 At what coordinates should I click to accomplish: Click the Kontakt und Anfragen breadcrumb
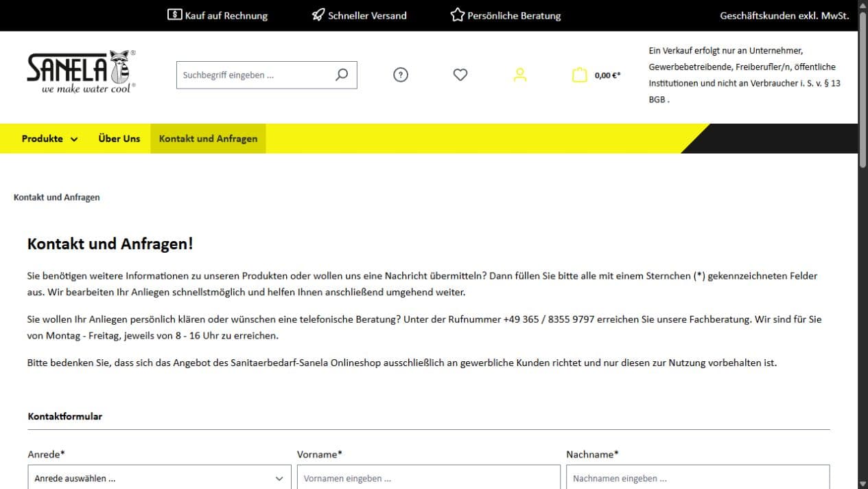[x=57, y=197]
